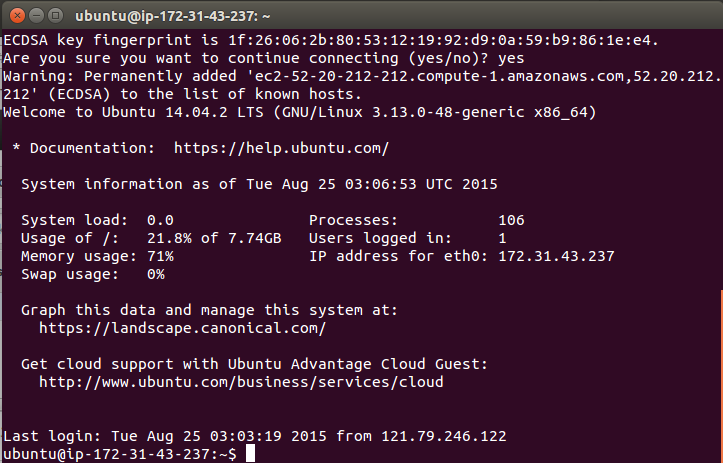The height and width of the screenshot is (463, 723).
Task: Minimize the terminal window
Action: [x=36, y=16]
